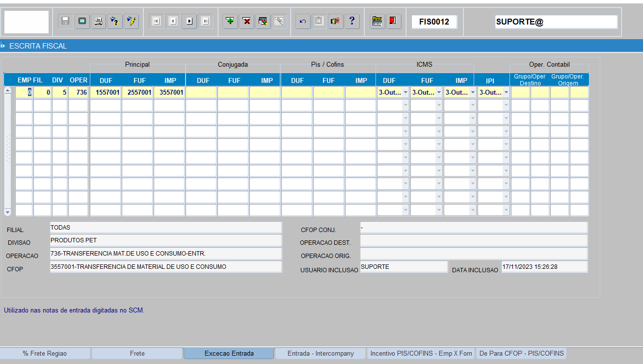Click scroll down arrow of records grid
This screenshot has width=643, height=364.
[7, 212]
